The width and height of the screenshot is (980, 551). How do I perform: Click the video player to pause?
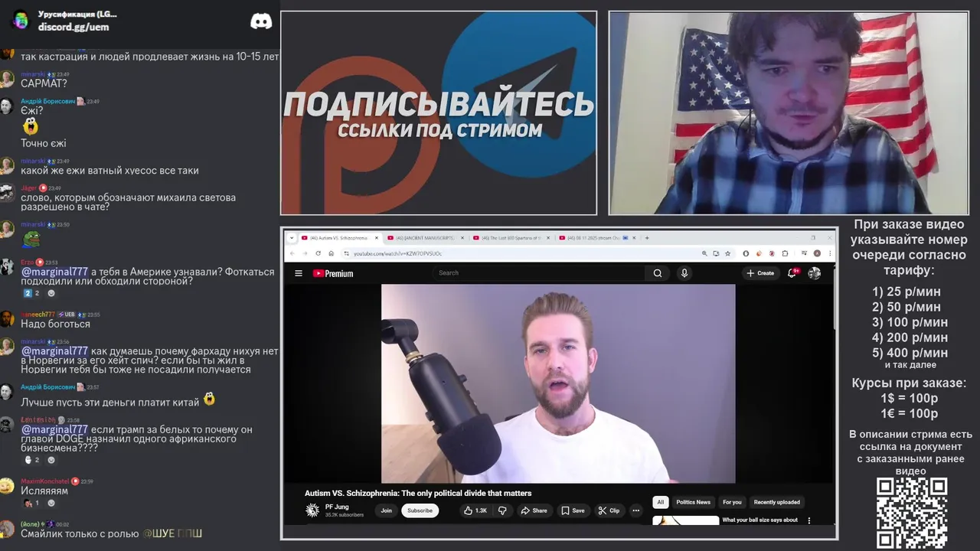pyautogui.click(x=558, y=383)
